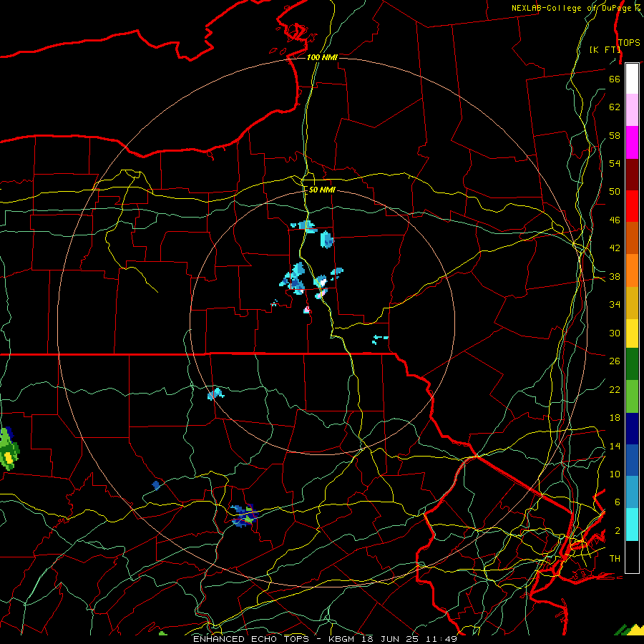Image resolution: width=644 pixels, height=644 pixels.
Task: Click the bright yellow legend swatch
Action: click(632, 333)
